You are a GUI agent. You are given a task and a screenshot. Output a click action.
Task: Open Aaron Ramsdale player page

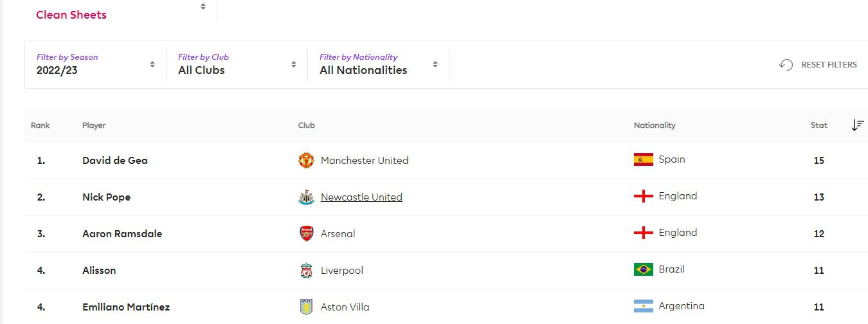(122, 233)
